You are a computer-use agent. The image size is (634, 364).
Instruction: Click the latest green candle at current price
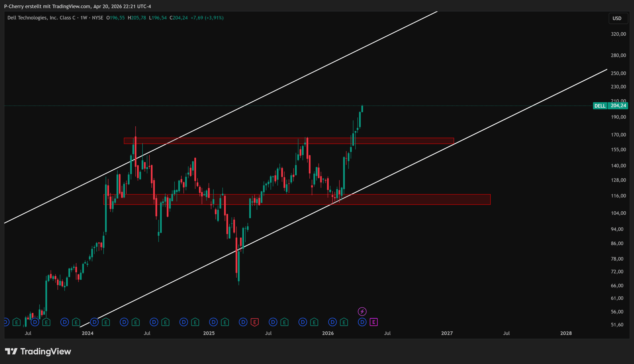tap(362, 109)
